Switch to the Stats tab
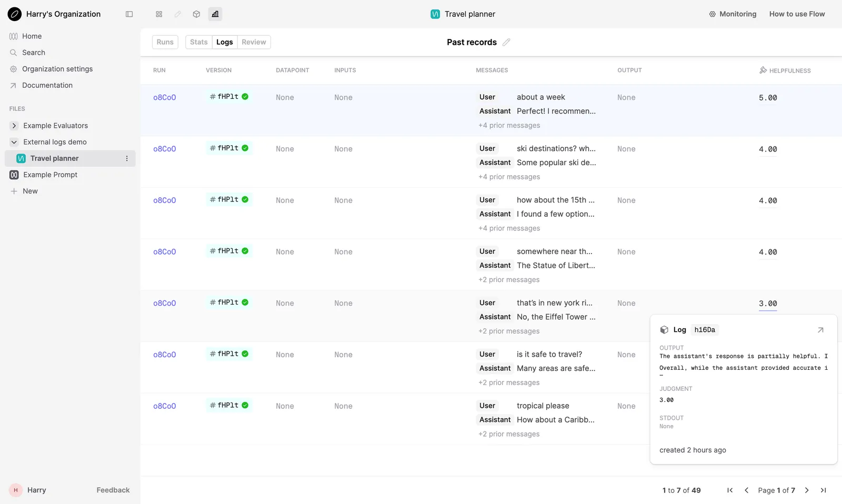Screen dimensions: 842x504 pos(199,42)
